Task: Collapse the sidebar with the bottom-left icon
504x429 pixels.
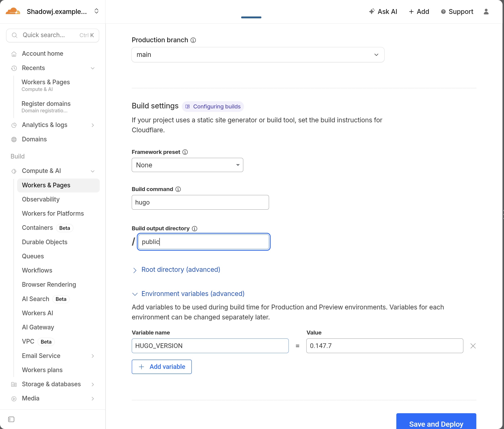Action: [x=11, y=419]
